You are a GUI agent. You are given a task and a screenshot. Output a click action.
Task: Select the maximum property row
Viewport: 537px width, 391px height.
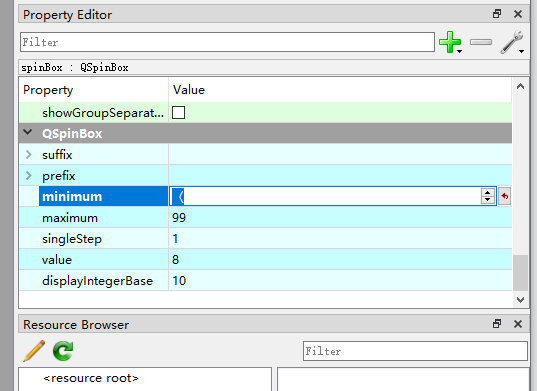[265, 218]
